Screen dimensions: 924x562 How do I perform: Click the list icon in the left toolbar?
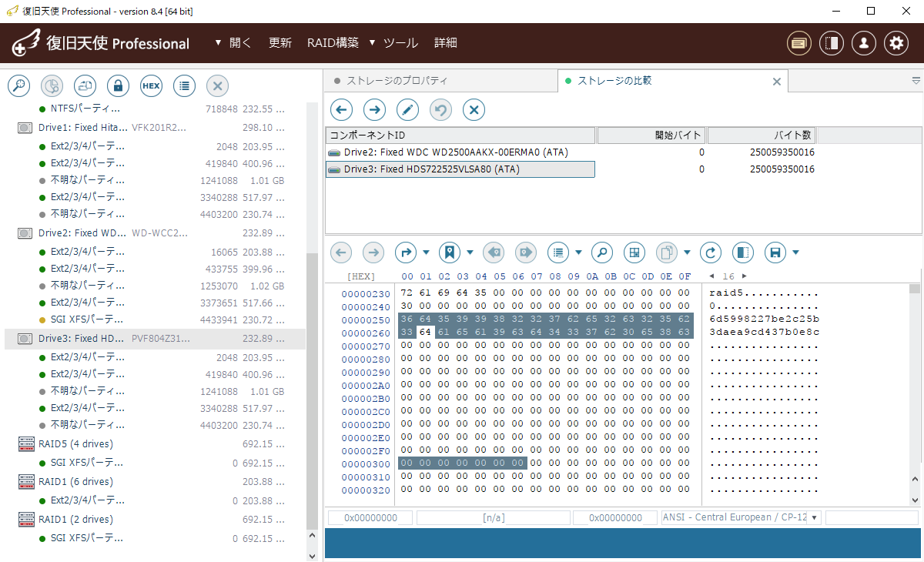coord(184,86)
